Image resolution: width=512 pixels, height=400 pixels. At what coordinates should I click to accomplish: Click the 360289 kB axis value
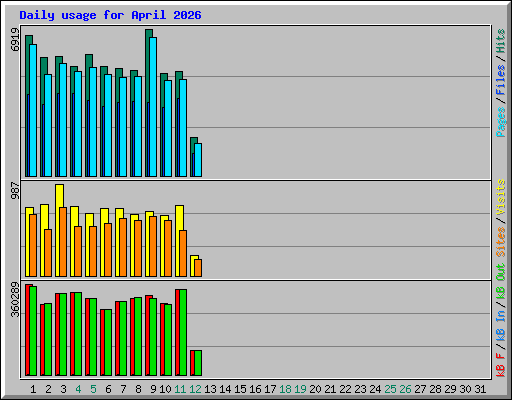tap(15, 299)
